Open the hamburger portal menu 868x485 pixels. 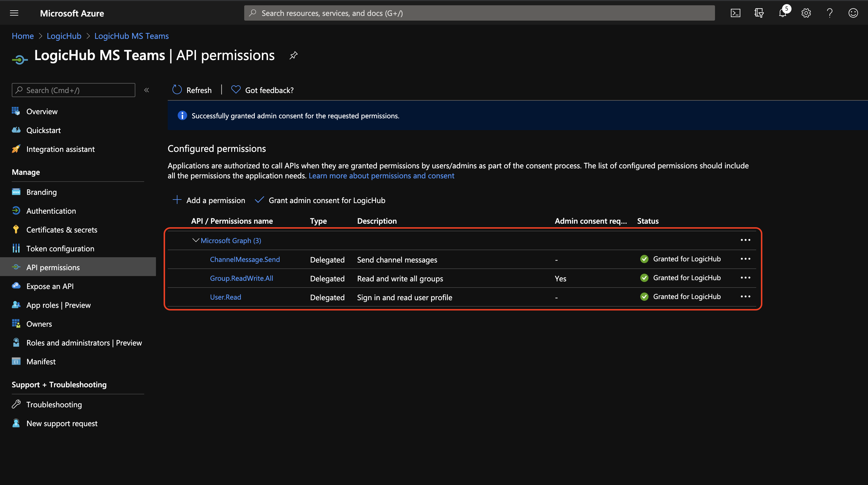tap(14, 13)
